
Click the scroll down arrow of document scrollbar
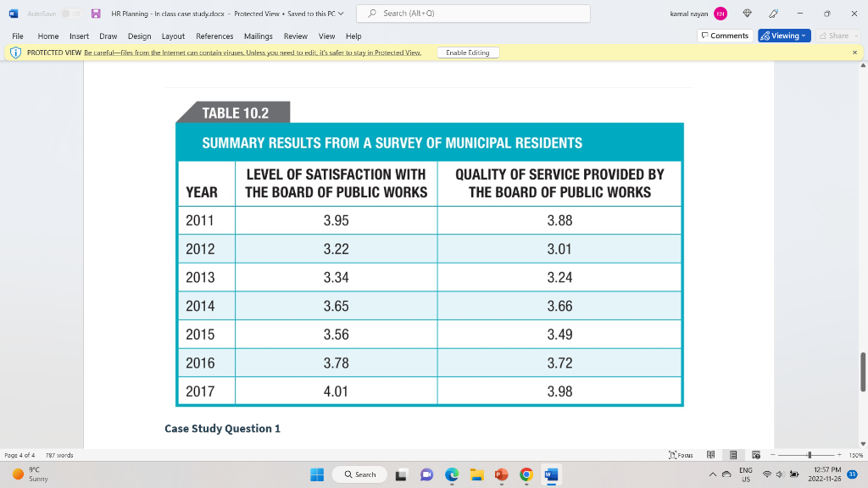coord(862,444)
